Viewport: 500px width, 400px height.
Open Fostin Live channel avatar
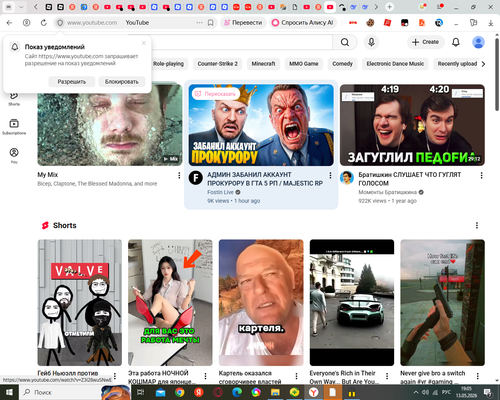pos(196,178)
